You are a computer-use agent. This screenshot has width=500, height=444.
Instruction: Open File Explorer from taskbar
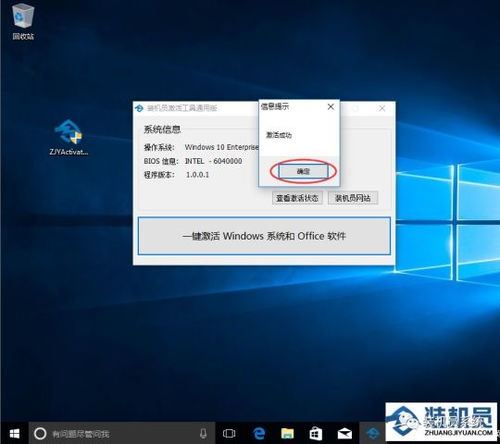(287, 433)
